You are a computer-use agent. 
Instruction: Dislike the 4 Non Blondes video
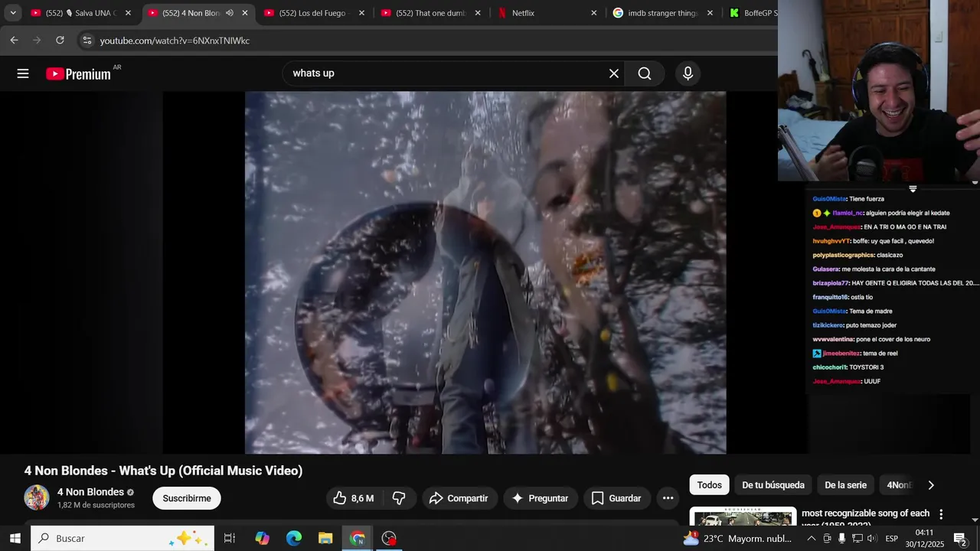(x=399, y=498)
